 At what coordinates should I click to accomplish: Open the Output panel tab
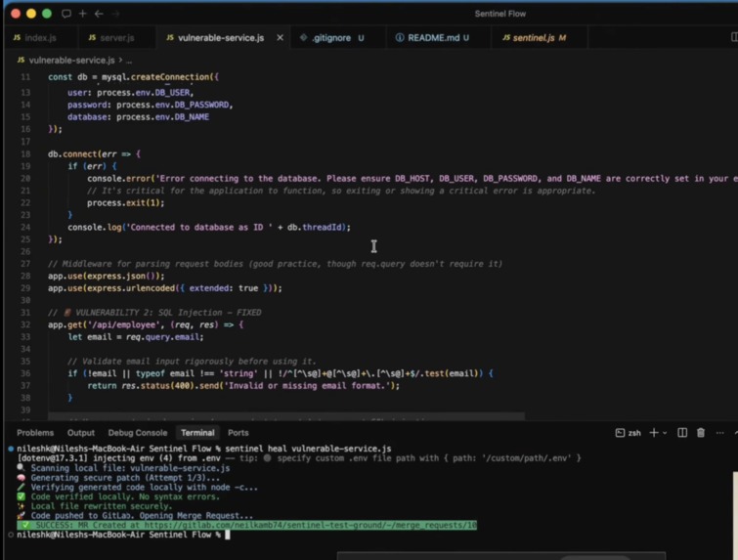[x=81, y=433]
